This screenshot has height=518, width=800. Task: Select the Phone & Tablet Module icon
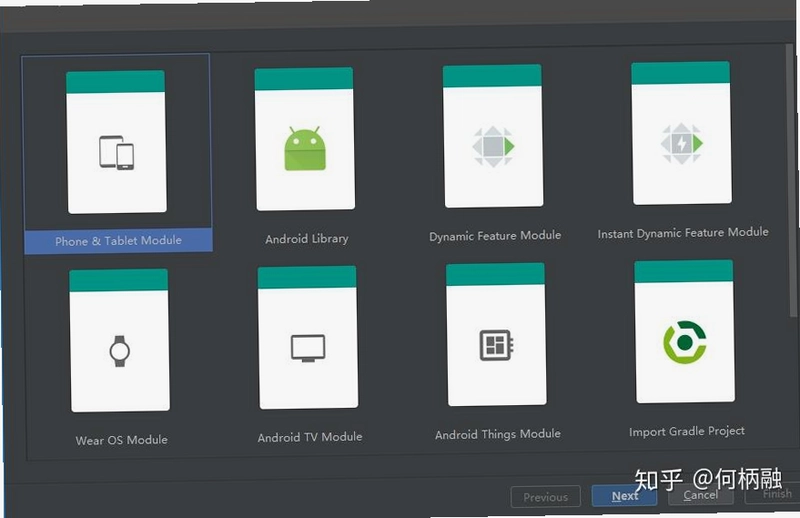117,152
